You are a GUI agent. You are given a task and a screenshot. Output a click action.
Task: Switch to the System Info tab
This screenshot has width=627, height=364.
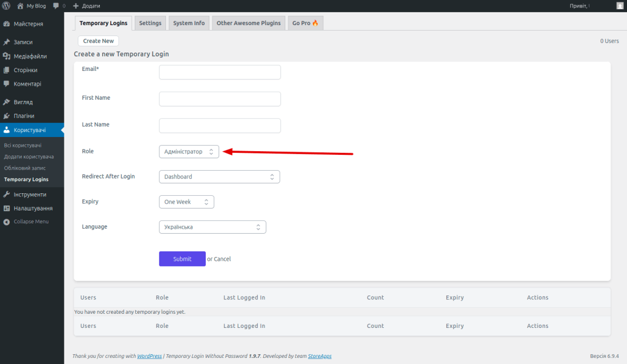pyautogui.click(x=189, y=23)
